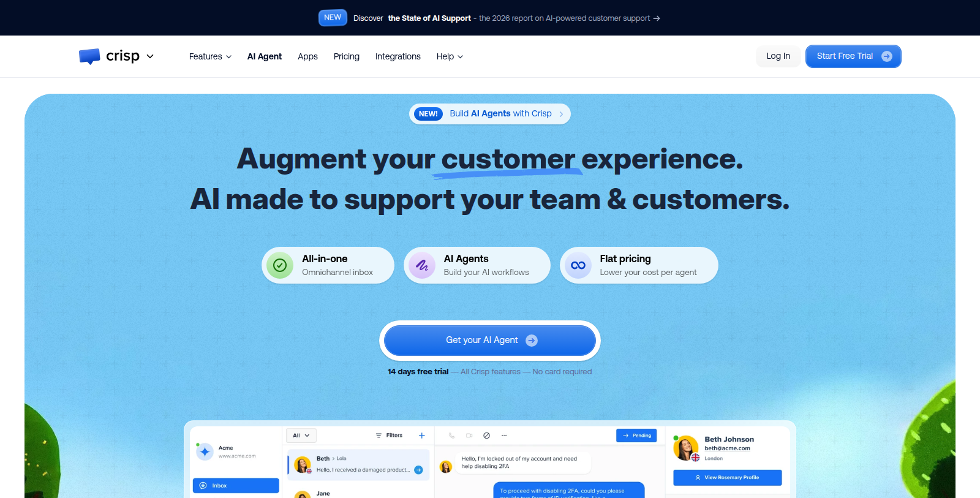
Task: Open the AI Agent nav item
Action: (265, 56)
